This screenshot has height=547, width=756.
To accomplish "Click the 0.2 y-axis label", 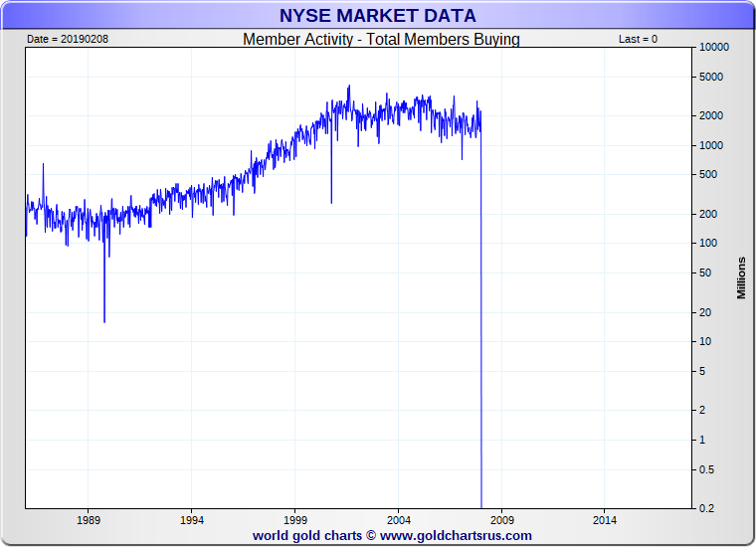I will [x=707, y=508].
